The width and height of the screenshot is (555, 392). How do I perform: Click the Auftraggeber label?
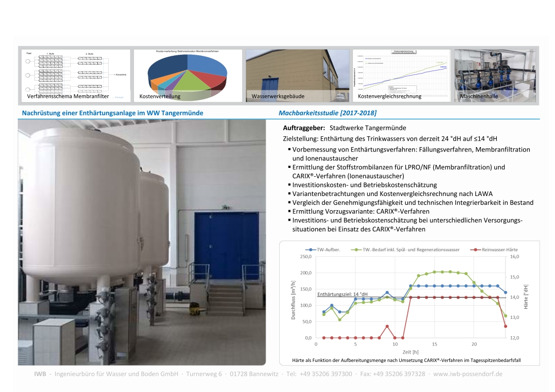pos(303,127)
